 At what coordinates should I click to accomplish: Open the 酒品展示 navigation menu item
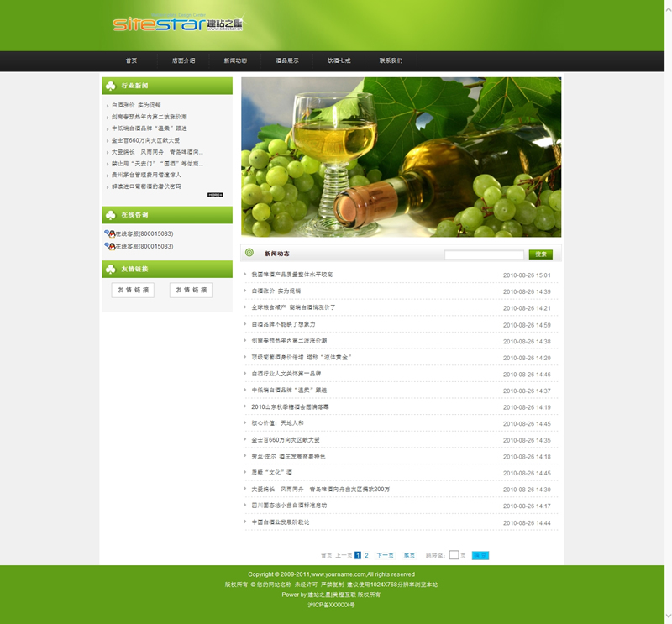pyautogui.click(x=287, y=60)
